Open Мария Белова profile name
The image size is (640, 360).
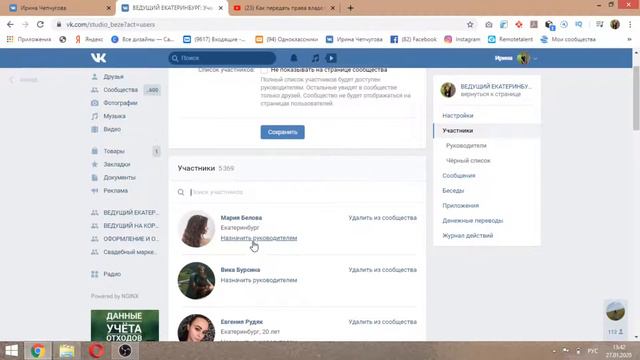coord(241,218)
